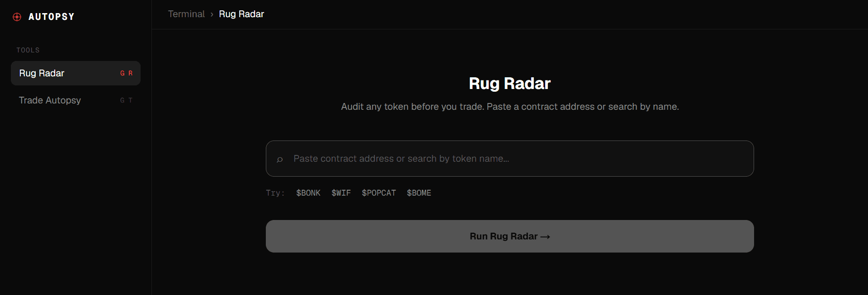The image size is (868, 295).
Task: Open the Trade Autopsy tool
Action: [x=75, y=100]
